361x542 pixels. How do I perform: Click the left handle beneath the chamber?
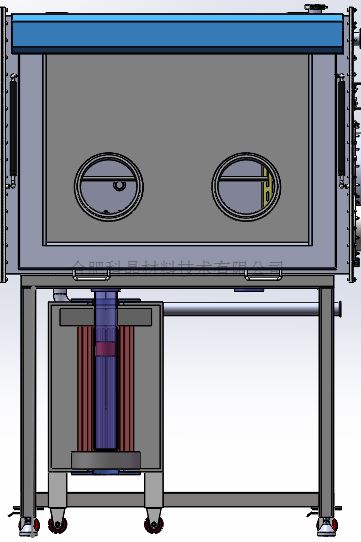click(x=91, y=275)
